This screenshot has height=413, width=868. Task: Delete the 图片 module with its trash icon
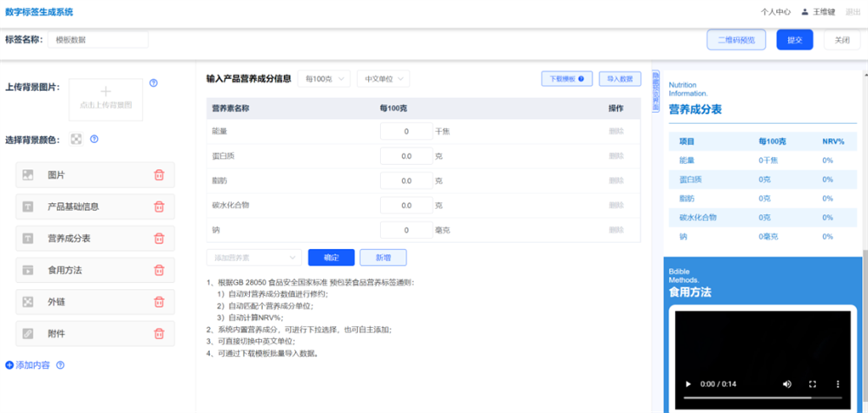[x=159, y=175]
